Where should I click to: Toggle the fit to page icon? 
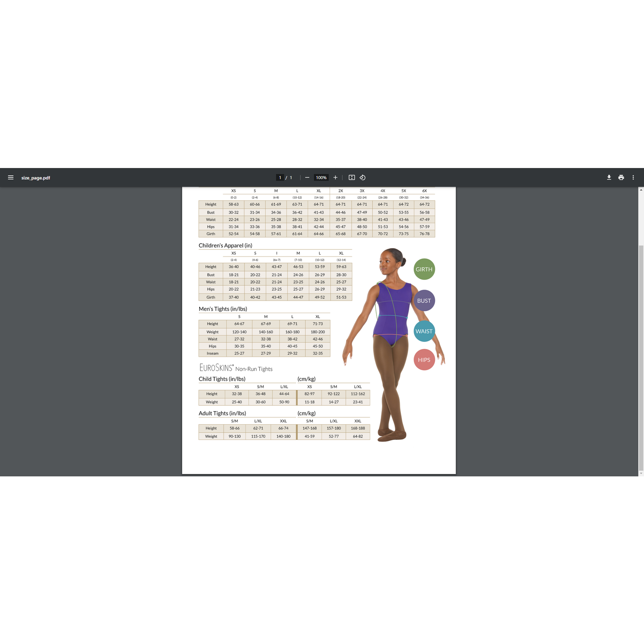(352, 177)
